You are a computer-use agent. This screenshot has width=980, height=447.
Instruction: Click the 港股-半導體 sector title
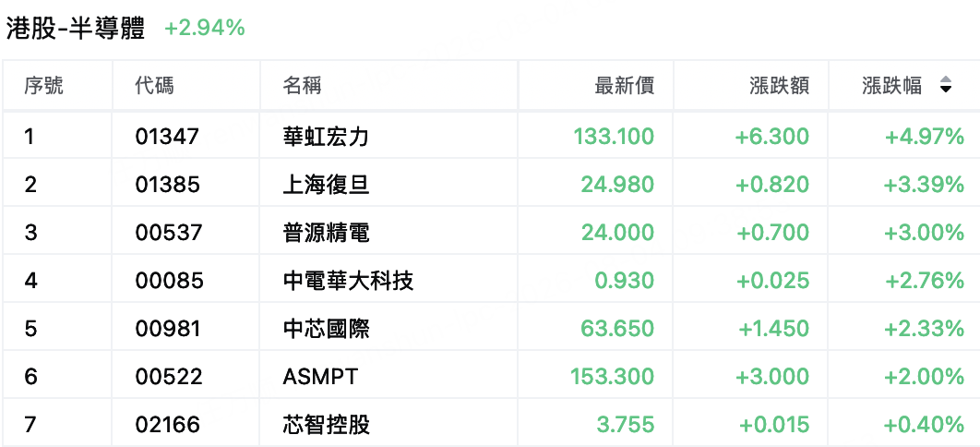[76, 29]
